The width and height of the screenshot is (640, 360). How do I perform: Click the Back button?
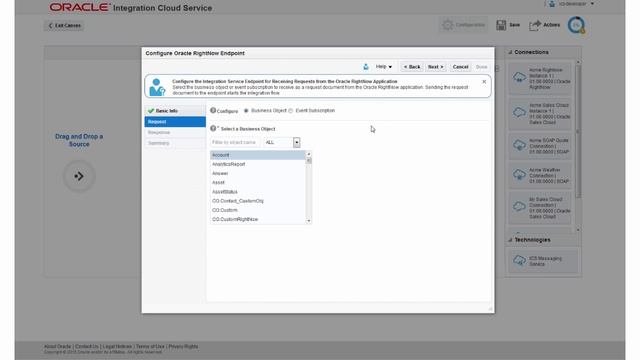point(412,67)
